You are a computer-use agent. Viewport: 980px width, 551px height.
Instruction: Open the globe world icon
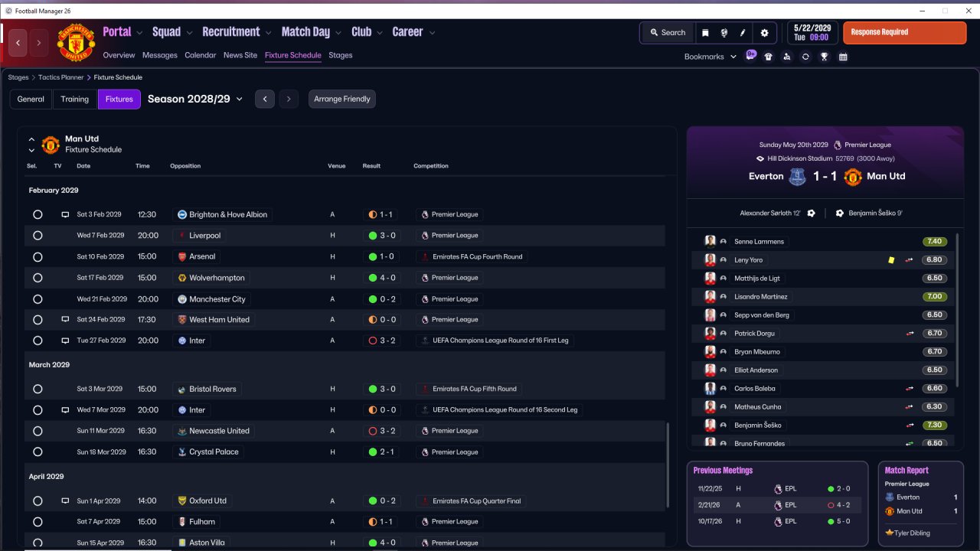(724, 33)
